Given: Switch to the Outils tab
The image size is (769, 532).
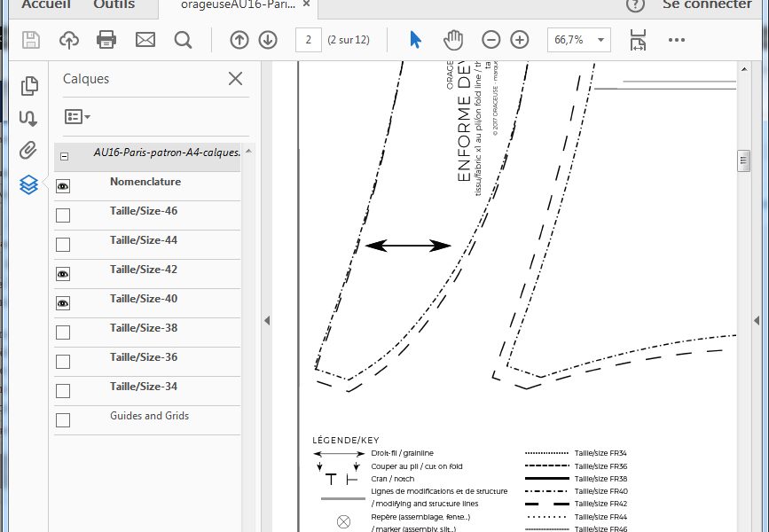Looking at the screenshot, I should pyautogui.click(x=114, y=4).
